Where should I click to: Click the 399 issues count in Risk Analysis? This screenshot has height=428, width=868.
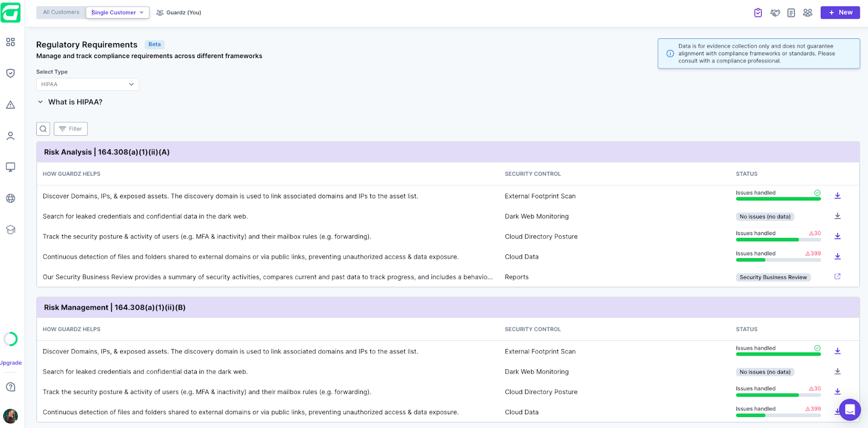813,254
